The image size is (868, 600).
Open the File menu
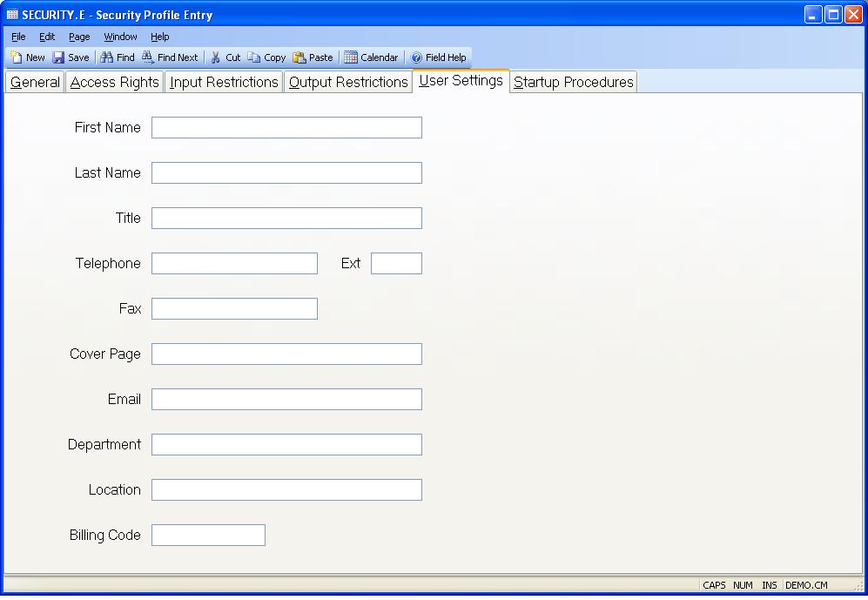[18, 37]
